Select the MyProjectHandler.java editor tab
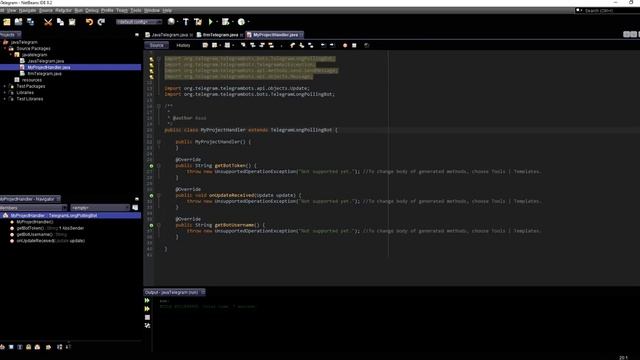 (x=276, y=35)
